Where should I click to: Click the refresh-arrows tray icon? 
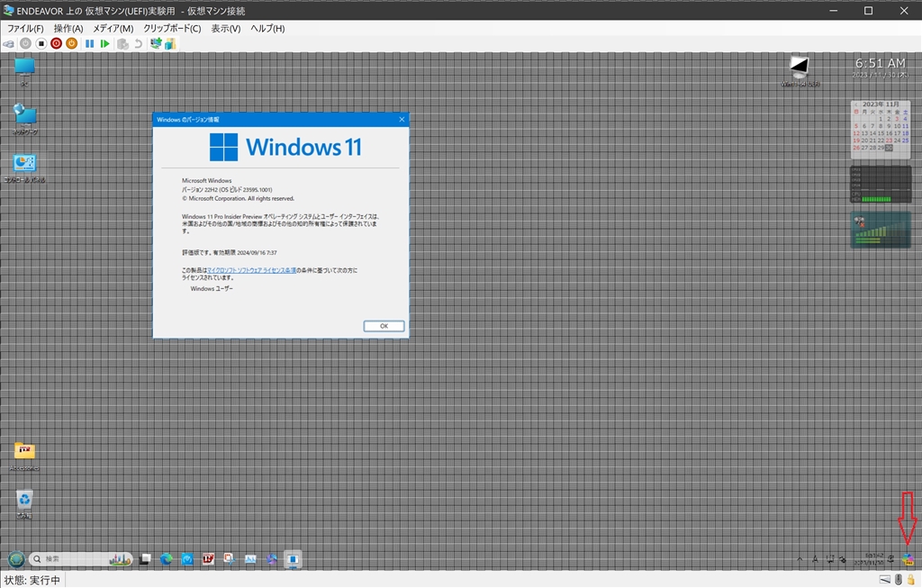(x=891, y=559)
